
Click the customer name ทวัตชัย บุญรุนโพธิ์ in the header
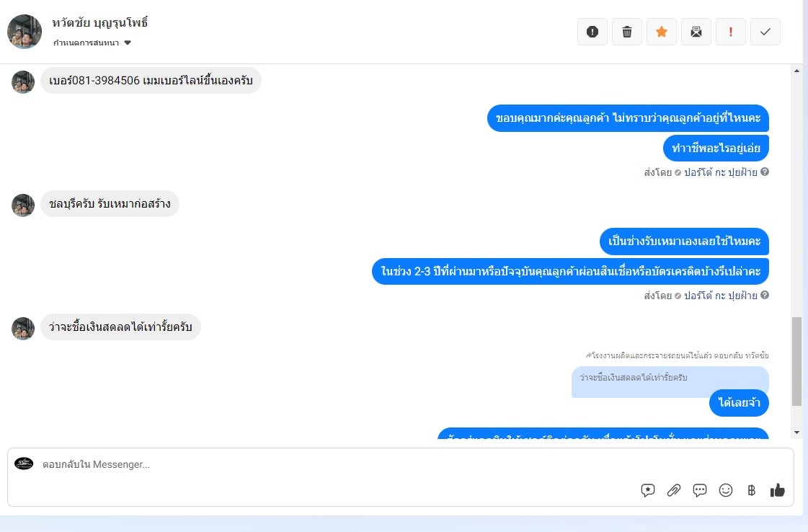[x=100, y=22]
